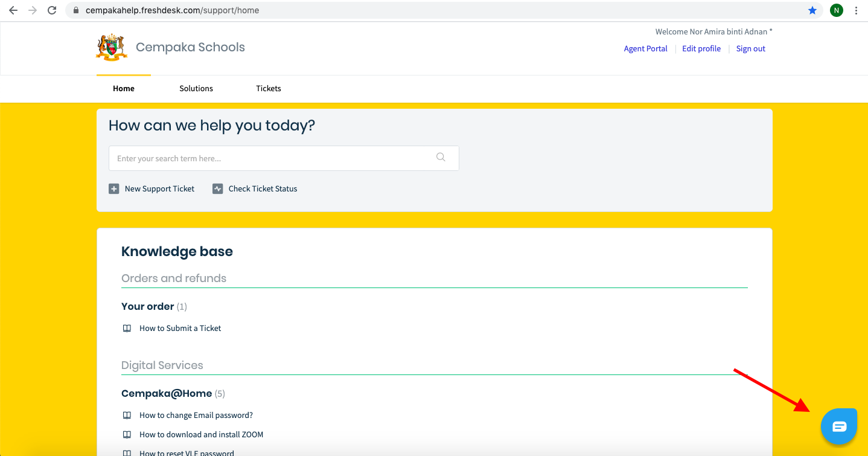The height and width of the screenshot is (456, 868).
Task: Click the Sign out link
Action: pyautogui.click(x=751, y=48)
